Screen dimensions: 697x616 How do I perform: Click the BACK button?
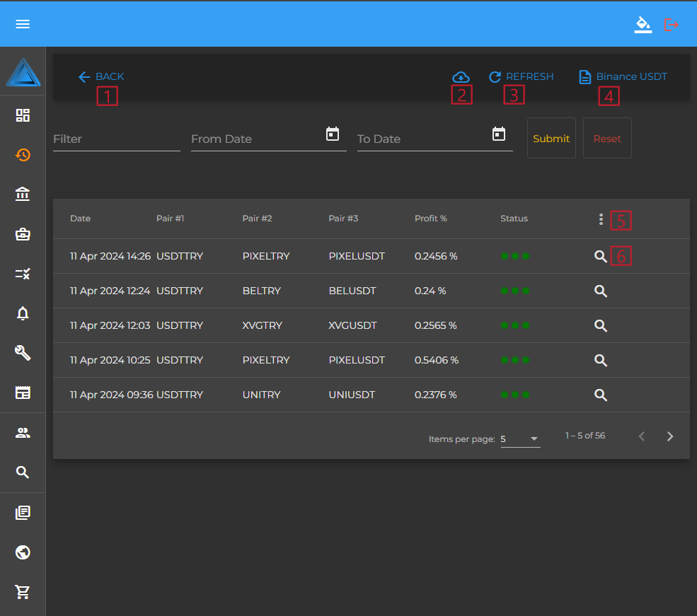(x=101, y=77)
